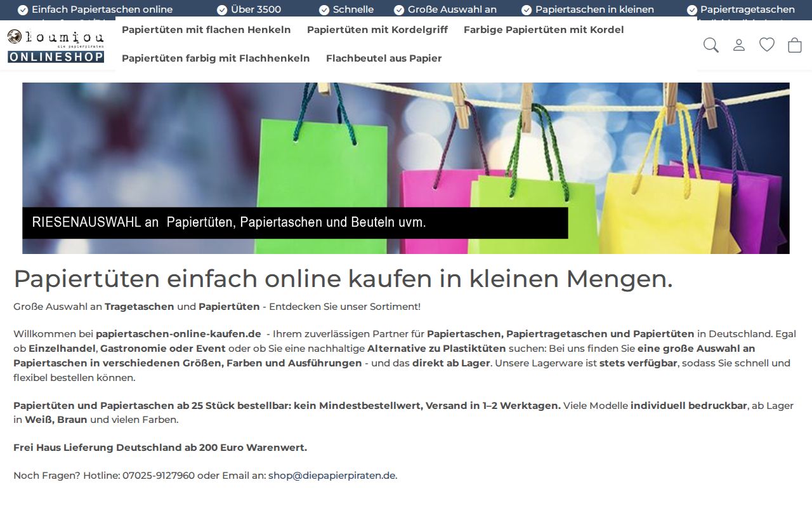Click checkmark icon beside 'Über 3500'
This screenshot has height=508, width=812.
(222, 10)
